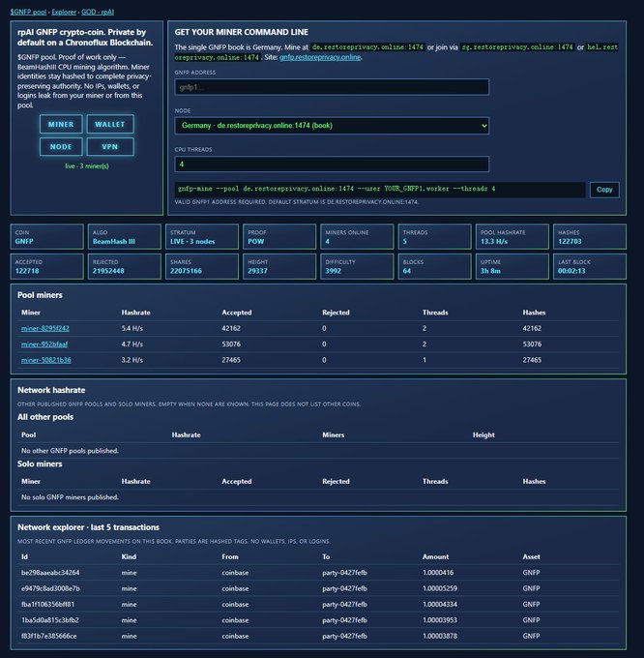Open miner-50821b36 details link
Image resolution: width=644 pixels, height=658 pixels.
click(x=46, y=360)
